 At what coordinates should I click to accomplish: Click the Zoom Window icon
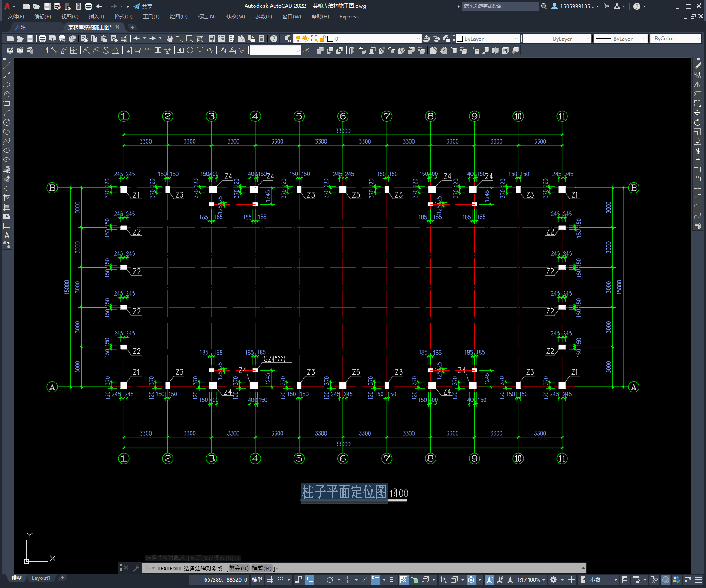(190, 39)
